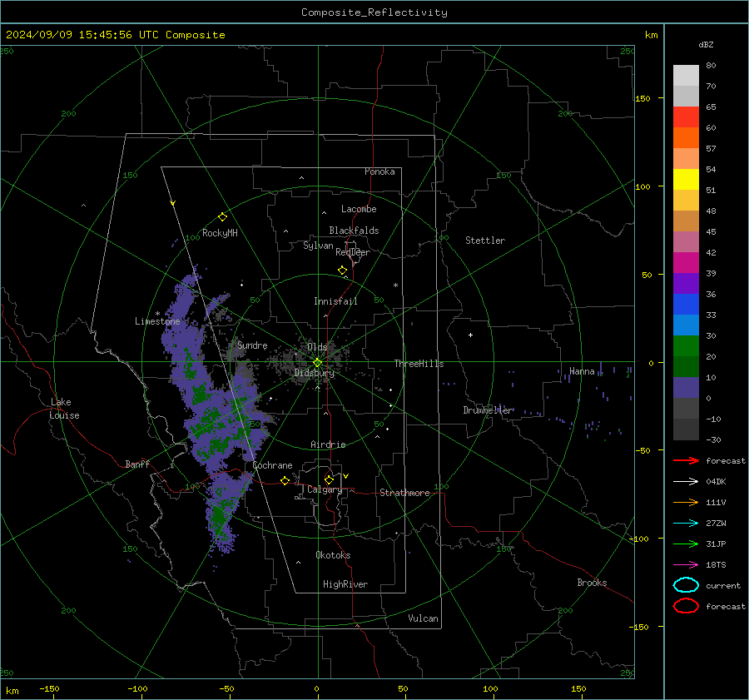Click the 'RedDeer' map label
The height and width of the screenshot is (700, 749).
pos(353,252)
